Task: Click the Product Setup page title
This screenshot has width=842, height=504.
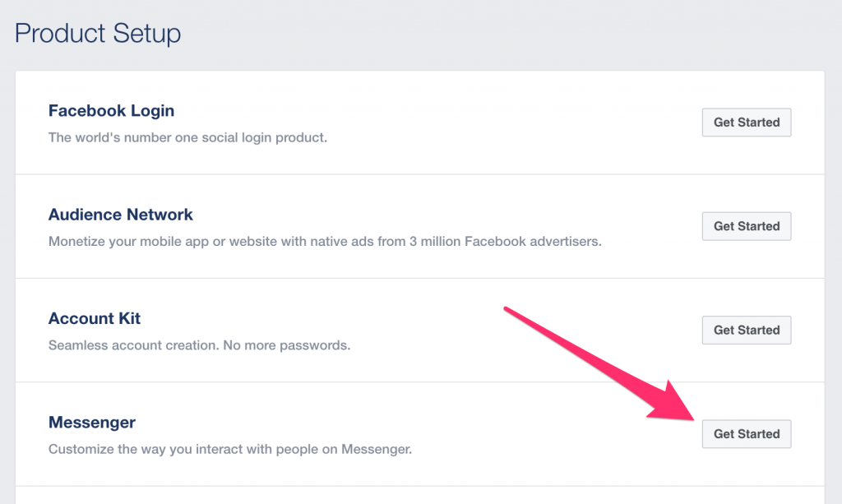Action: pos(98,33)
